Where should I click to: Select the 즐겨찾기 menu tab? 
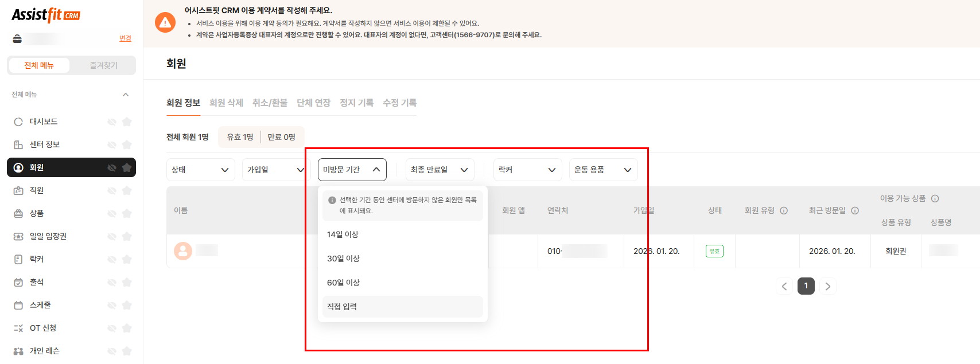click(103, 65)
